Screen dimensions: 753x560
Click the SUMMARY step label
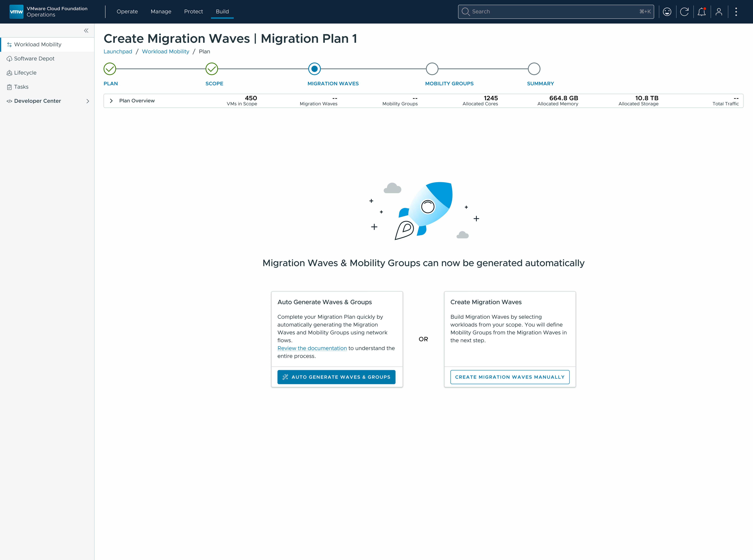[x=540, y=84]
